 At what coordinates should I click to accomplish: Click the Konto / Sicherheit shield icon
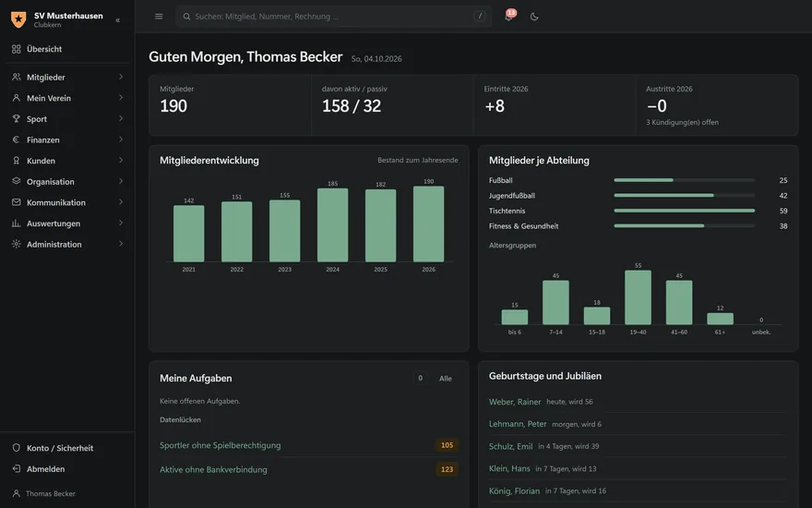coord(17,447)
